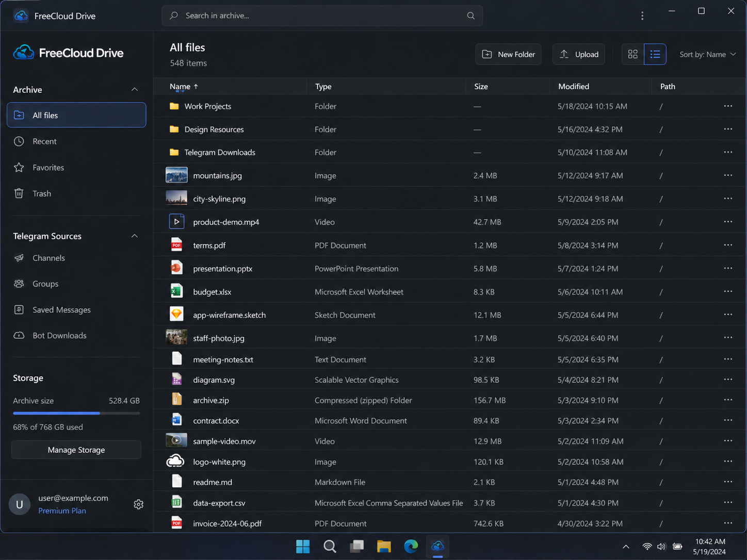Click the Modified column header
Image resolution: width=747 pixels, height=560 pixels.
pyautogui.click(x=574, y=87)
